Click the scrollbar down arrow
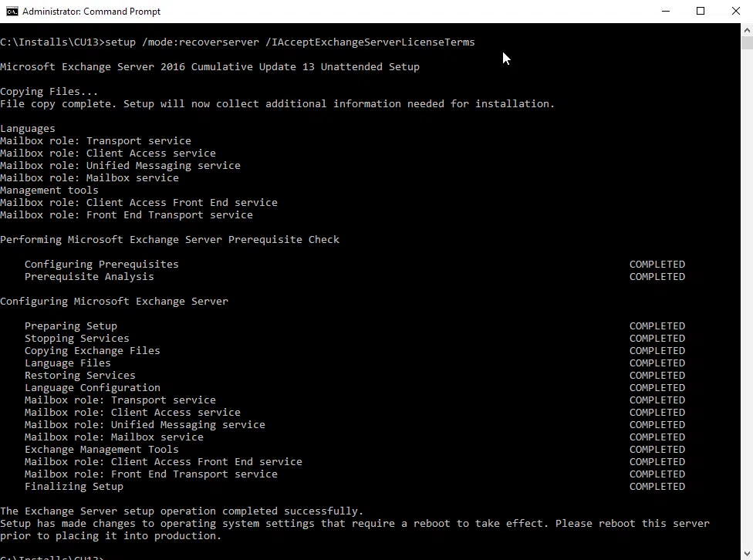Viewport: 753px width, 560px height. 747,553
